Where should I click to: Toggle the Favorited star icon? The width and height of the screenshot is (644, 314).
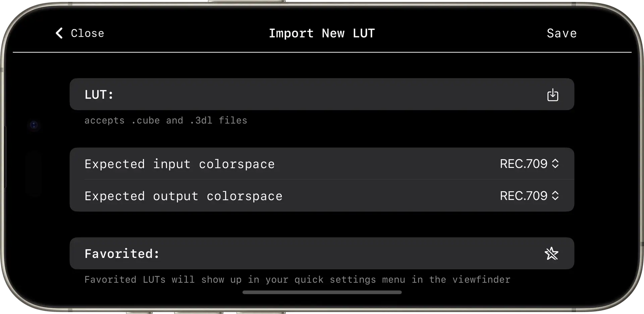click(x=551, y=254)
